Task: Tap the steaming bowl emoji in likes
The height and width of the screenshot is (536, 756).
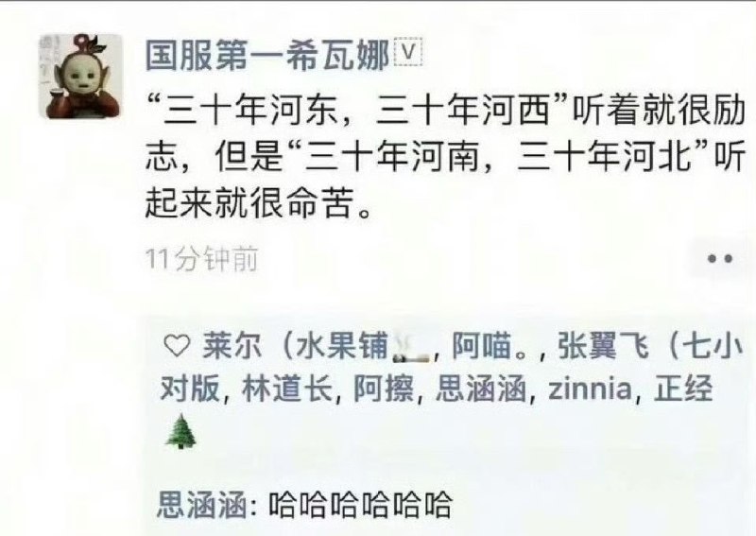Action: click(x=412, y=348)
